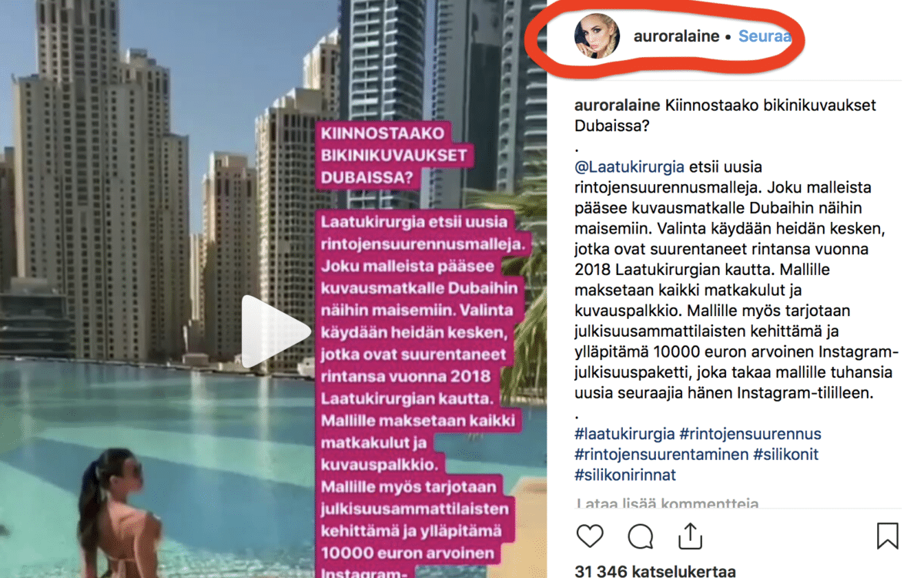This screenshot has height=578, width=924.
Task: Open the #silikonirinnat hashtag
Action: (625, 475)
